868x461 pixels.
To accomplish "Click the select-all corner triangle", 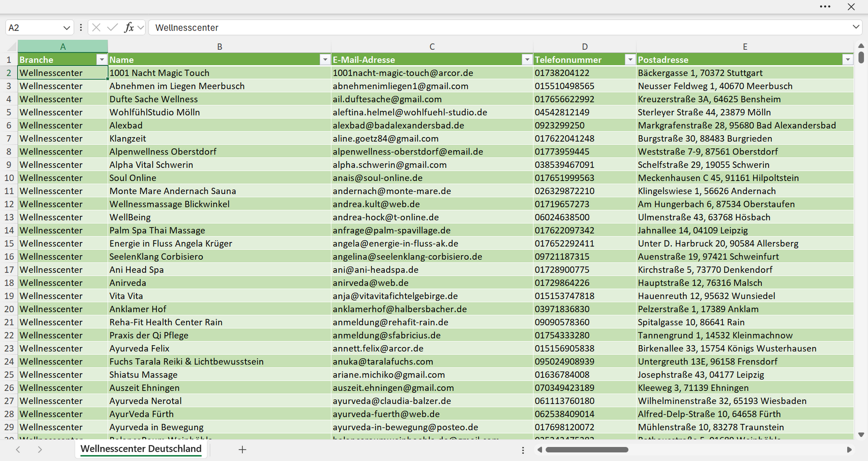I will pos(11,47).
